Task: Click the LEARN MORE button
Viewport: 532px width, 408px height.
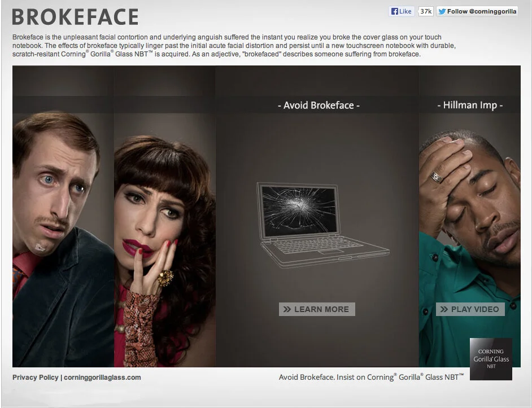Action: [317, 309]
